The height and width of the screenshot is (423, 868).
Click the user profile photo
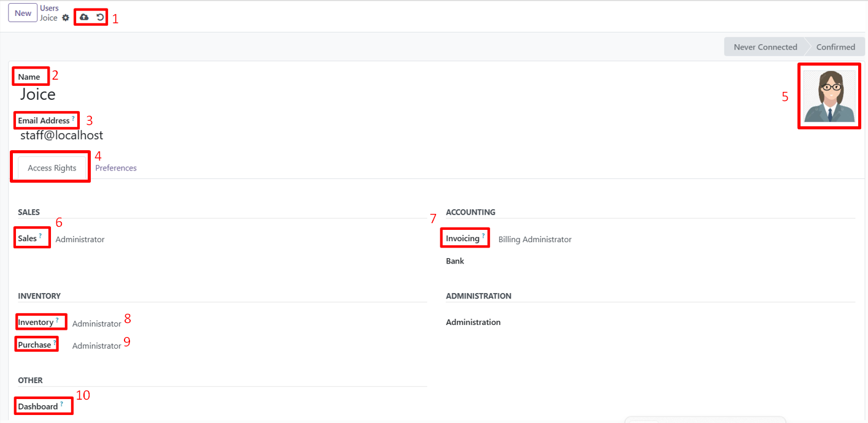click(829, 96)
